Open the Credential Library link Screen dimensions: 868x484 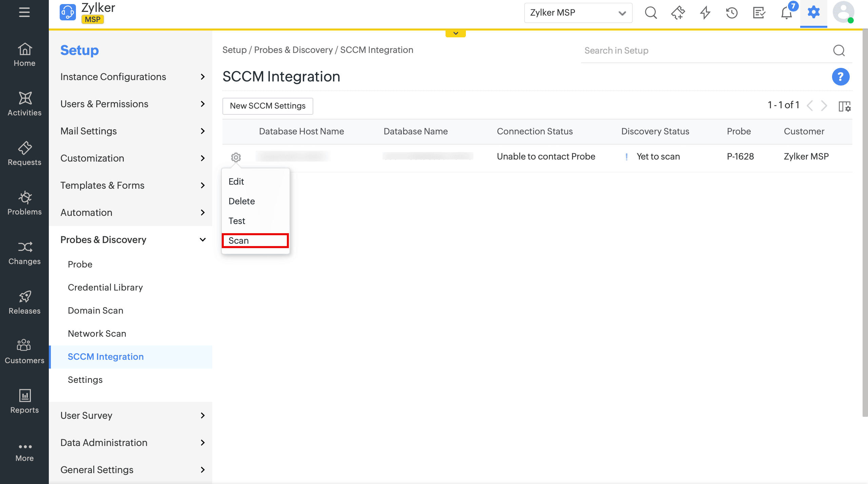point(105,287)
